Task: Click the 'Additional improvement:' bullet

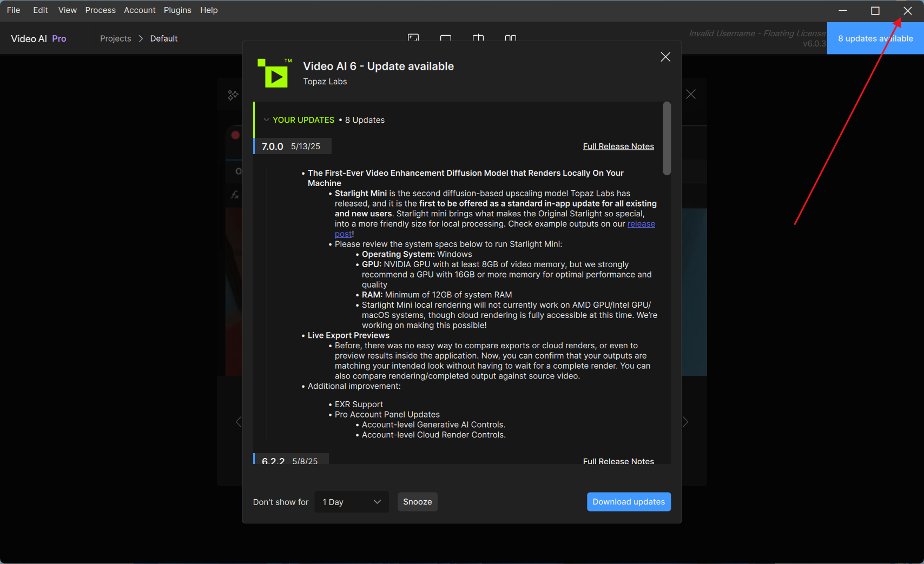Action: [354, 386]
